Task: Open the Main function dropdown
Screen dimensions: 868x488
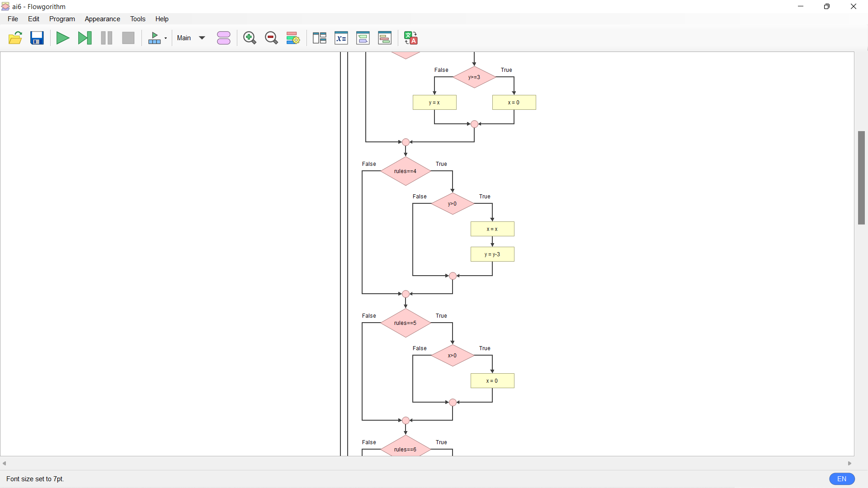Action: point(191,38)
